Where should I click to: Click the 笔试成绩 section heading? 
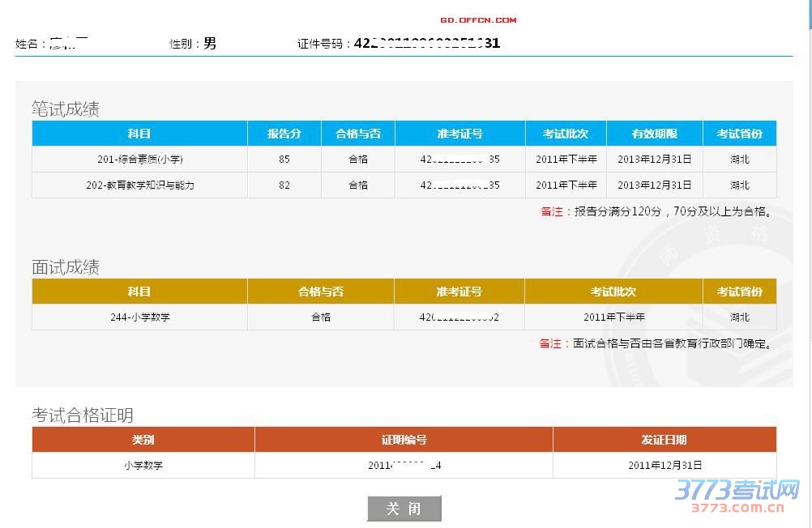66,109
